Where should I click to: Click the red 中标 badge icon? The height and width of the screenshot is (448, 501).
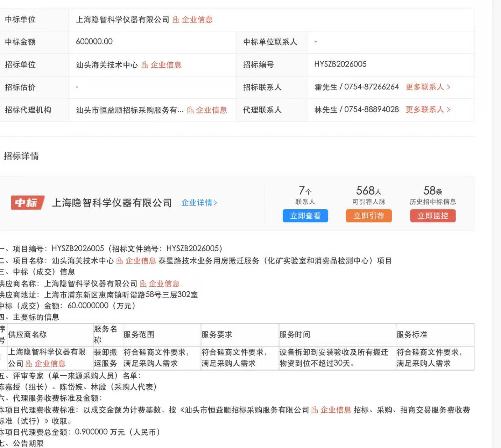click(27, 203)
